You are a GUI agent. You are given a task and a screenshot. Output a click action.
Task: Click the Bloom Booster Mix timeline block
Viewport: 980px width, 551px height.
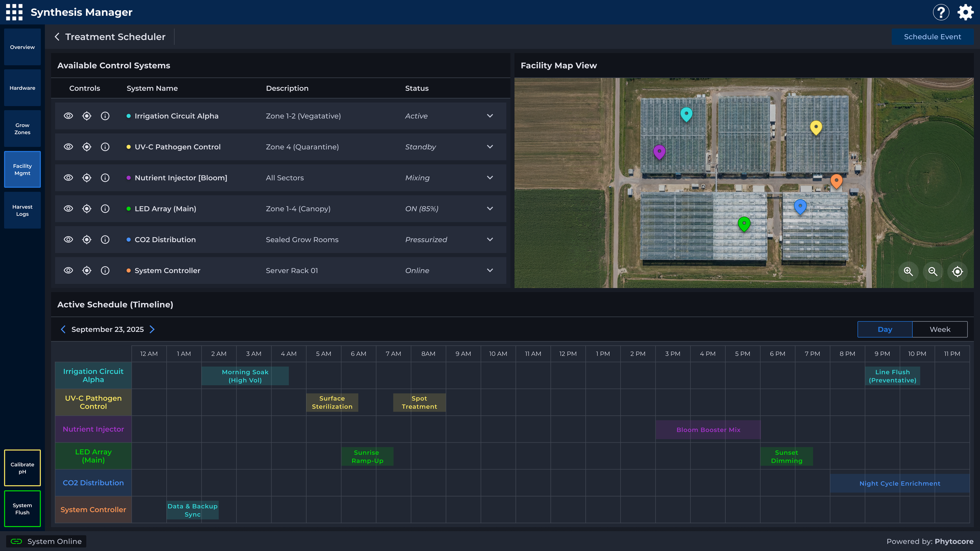pyautogui.click(x=708, y=430)
